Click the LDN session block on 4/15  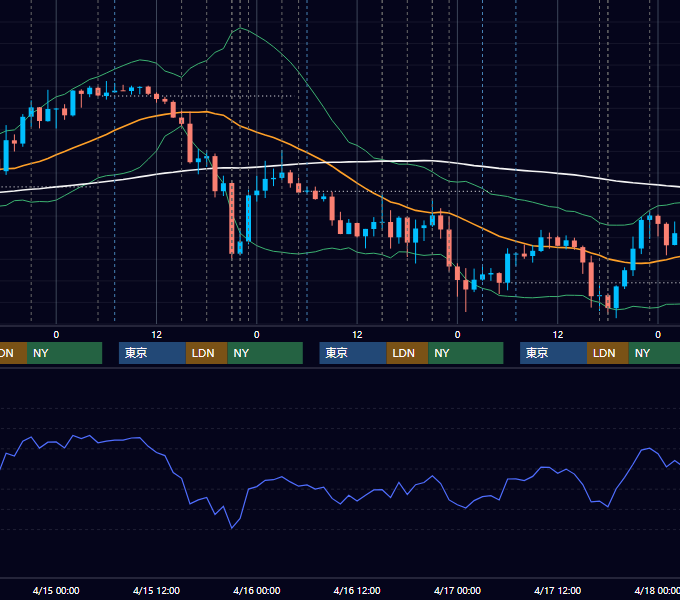pyautogui.click(x=206, y=353)
